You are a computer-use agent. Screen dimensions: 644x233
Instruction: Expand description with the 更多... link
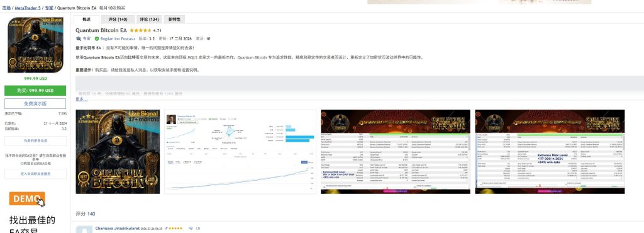(x=81, y=99)
